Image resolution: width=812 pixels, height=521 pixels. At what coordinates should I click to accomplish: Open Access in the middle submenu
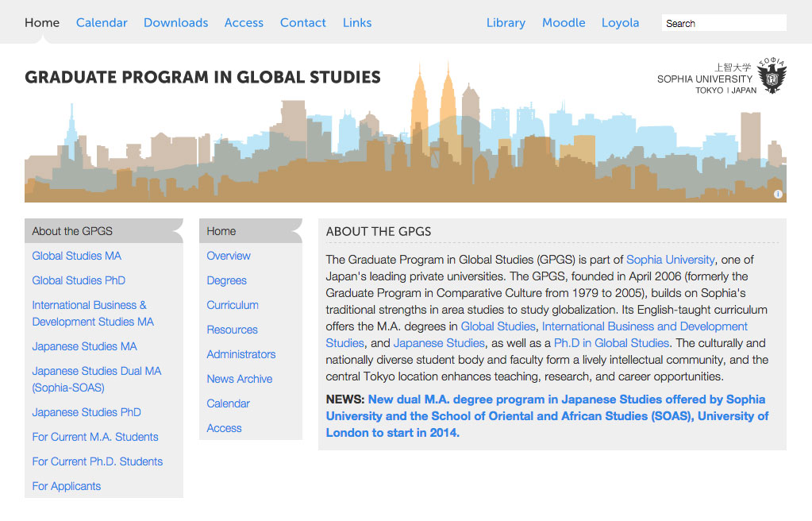point(224,428)
